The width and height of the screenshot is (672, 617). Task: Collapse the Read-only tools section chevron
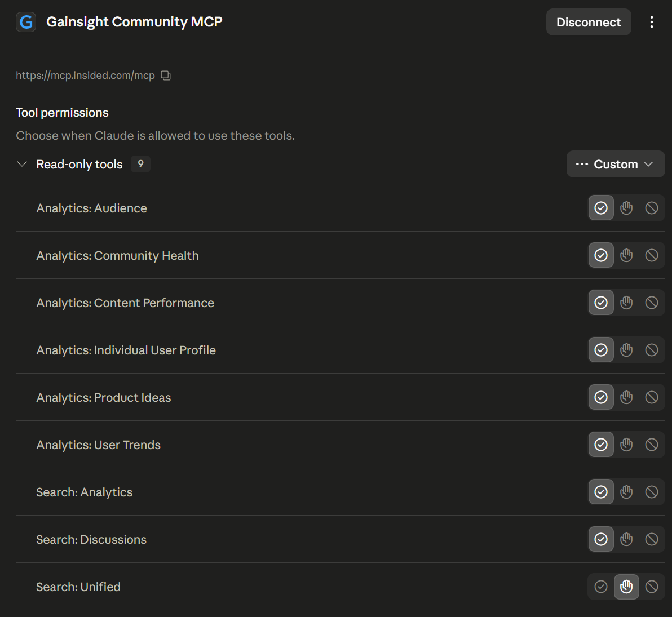(x=22, y=164)
